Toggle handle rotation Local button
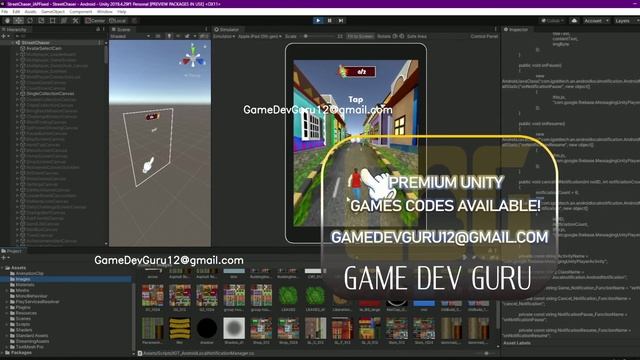The height and width of the screenshot is (360, 640). coord(118,20)
